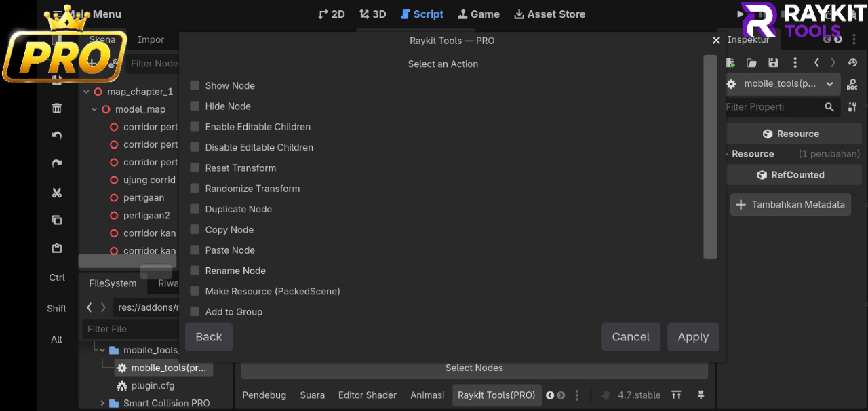Click Tambahkan Metadata button

[791, 204]
